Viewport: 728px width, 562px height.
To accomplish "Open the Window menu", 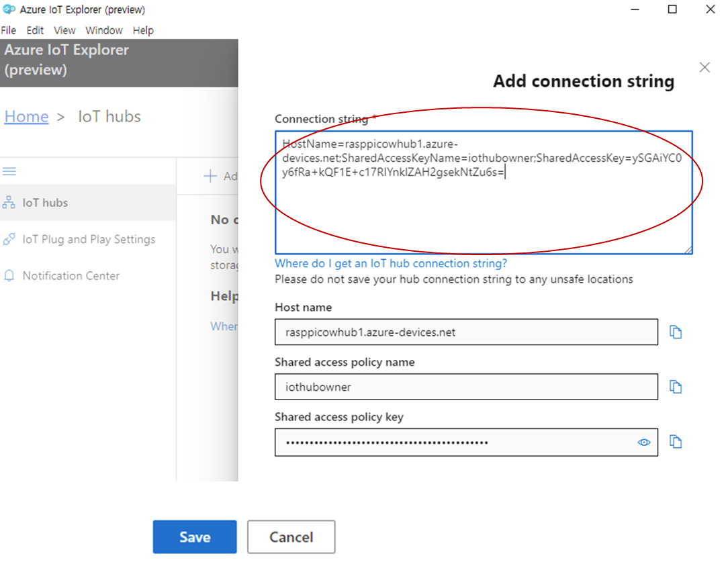I will point(104,30).
